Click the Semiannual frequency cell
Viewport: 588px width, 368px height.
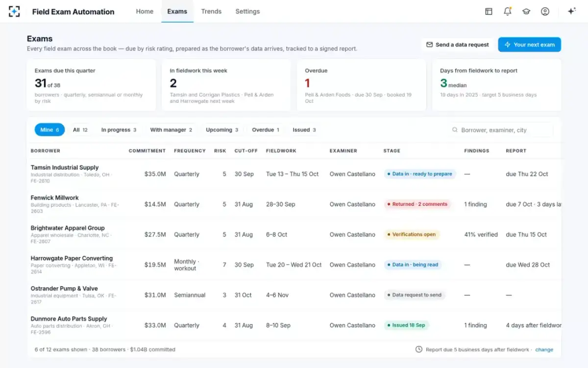click(190, 295)
